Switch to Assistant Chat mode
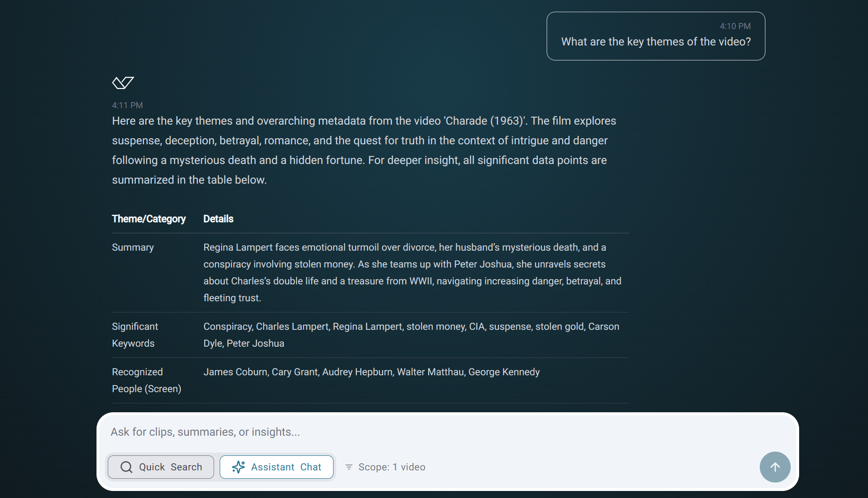Viewport: 868px width, 498px height. (276, 467)
